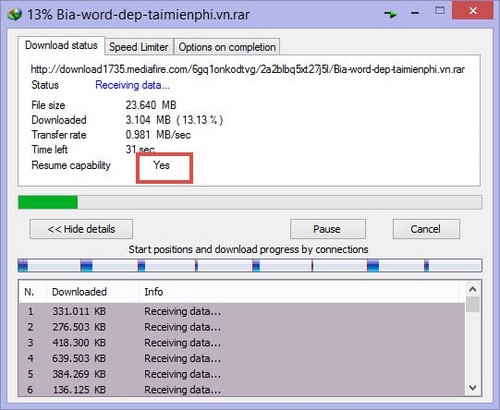This screenshot has width=500, height=410.
Task: Select the mediafire download URL text
Action: 247,69
